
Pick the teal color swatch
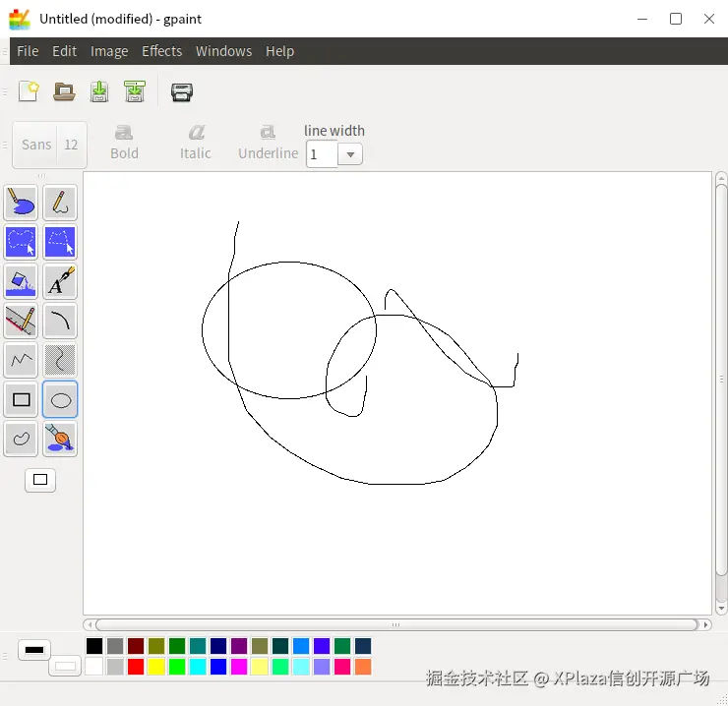198,646
